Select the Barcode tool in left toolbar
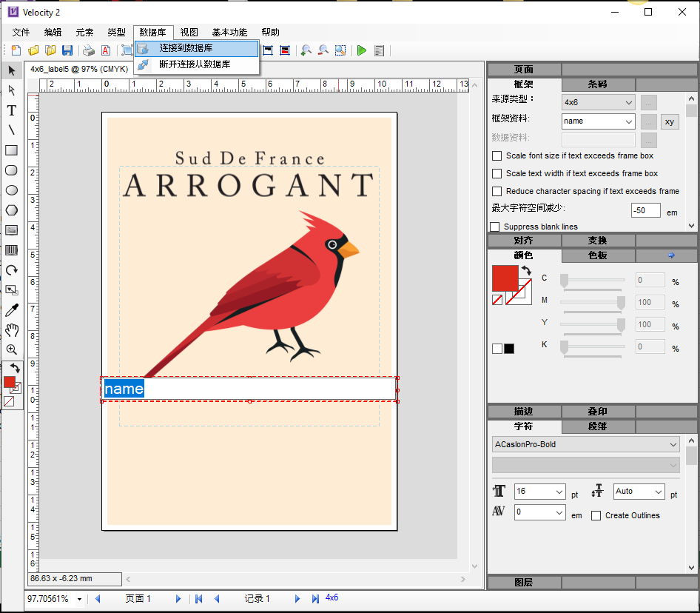 pos(12,250)
